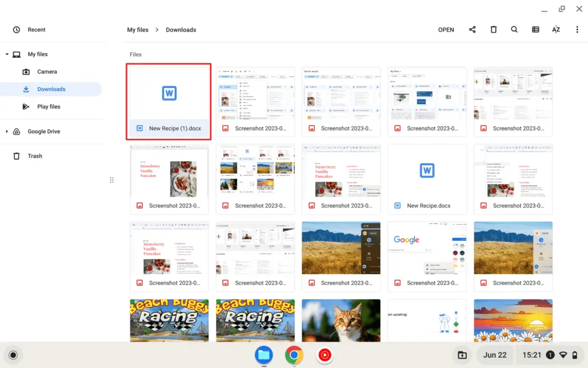Switch files to list view
Image resolution: width=588 pixels, height=368 pixels.
pyautogui.click(x=535, y=29)
